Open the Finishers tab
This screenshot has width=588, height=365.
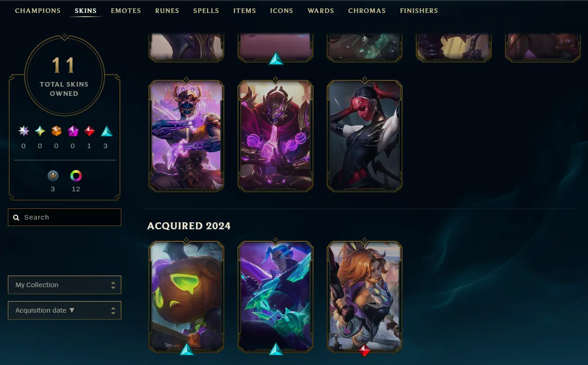click(419, 11)
